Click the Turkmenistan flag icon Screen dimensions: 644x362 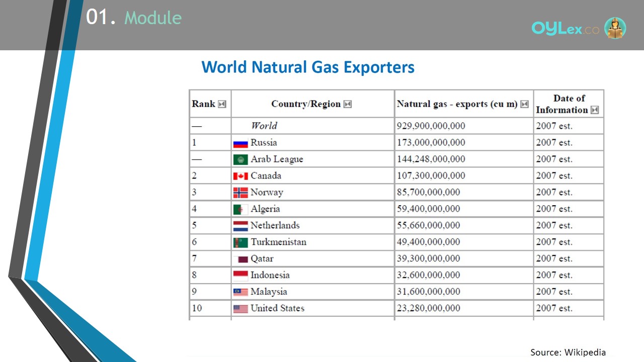point(240,242)
